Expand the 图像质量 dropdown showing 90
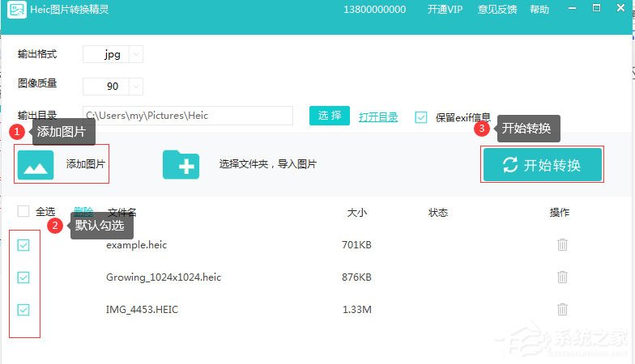The height and width of the screenshot is (364, 635). click(x=136, y=86)
